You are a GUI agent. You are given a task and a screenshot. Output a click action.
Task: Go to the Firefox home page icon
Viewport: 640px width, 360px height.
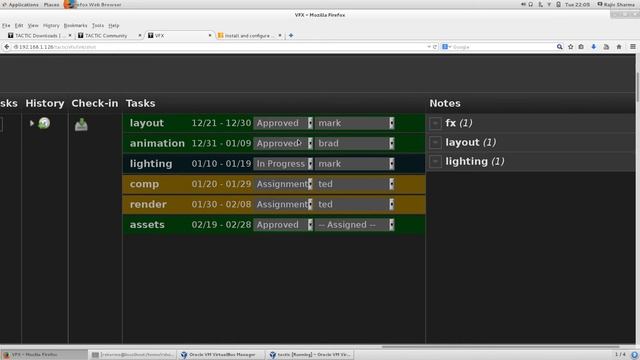[619, 47]
